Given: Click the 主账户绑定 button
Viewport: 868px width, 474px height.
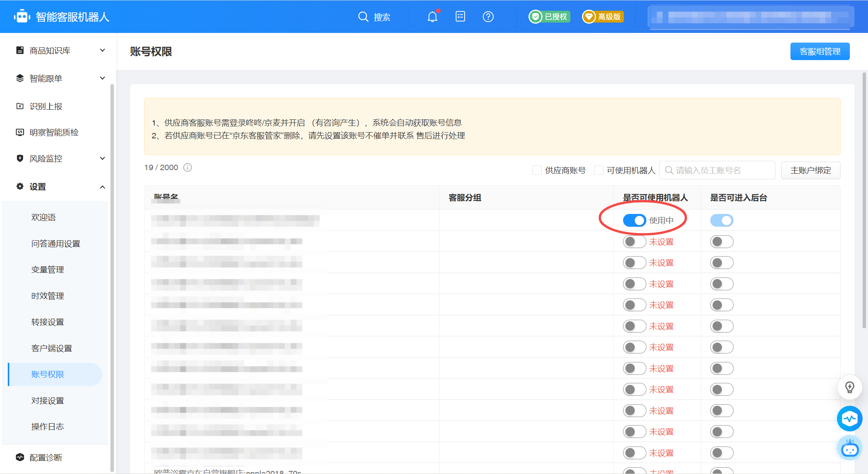Looking at the screenshot, I should coord(811,170).
